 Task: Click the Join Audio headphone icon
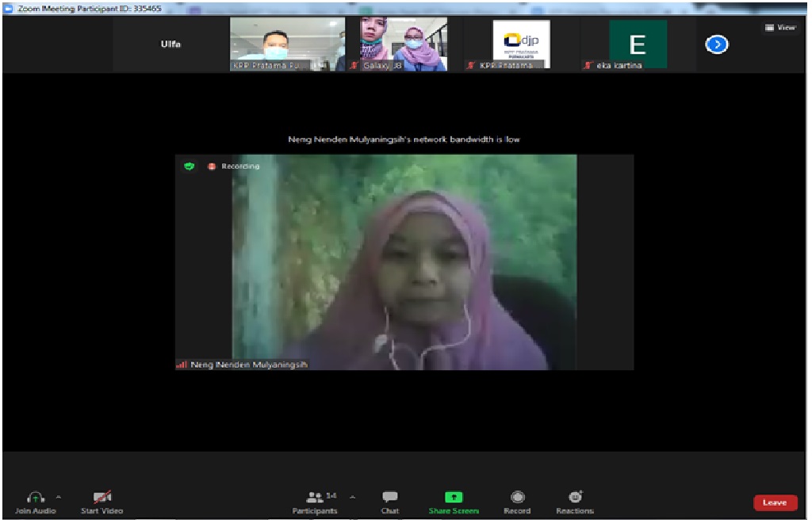[35, 498]
